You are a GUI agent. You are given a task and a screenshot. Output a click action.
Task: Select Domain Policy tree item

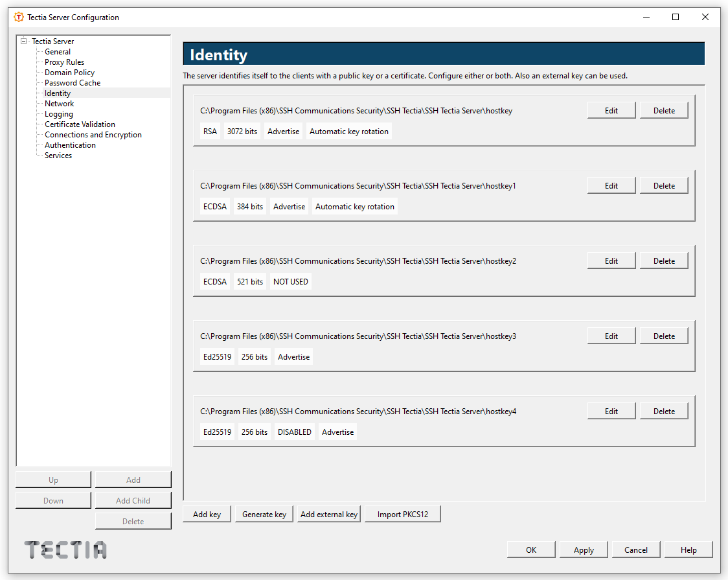tap(70, 73)
